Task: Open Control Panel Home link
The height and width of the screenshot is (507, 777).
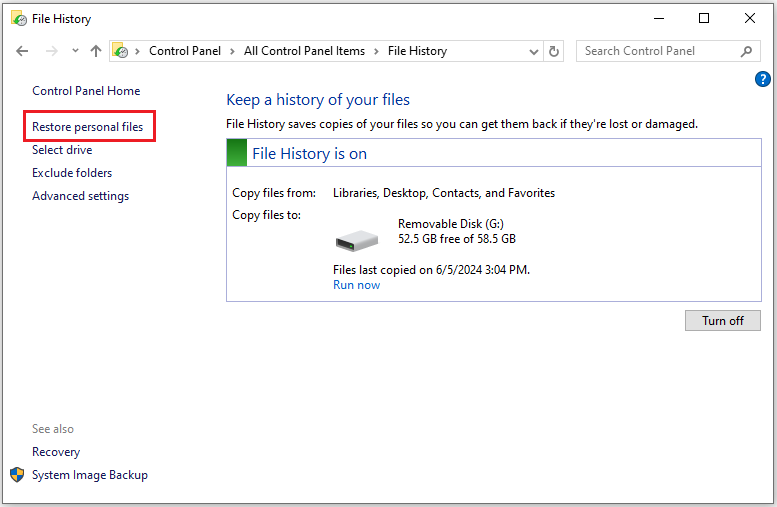Action: click(86, 91)
